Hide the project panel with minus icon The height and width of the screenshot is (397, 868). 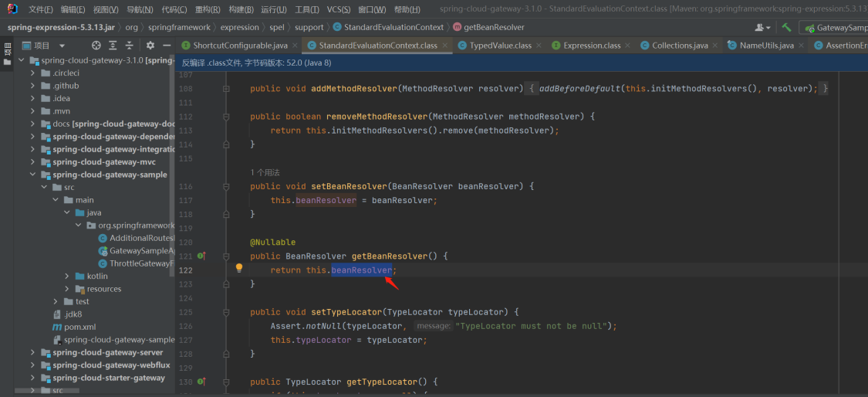click(167, 46)
